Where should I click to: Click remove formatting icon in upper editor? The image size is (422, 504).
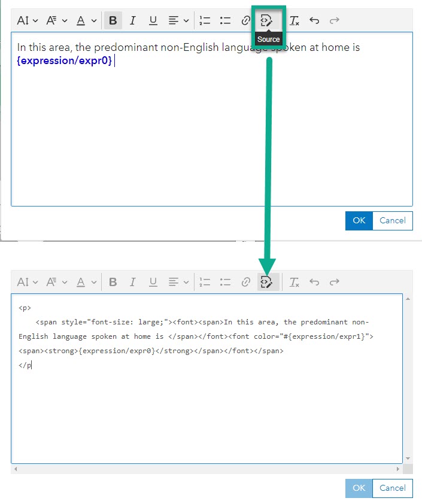pos(294,20)
